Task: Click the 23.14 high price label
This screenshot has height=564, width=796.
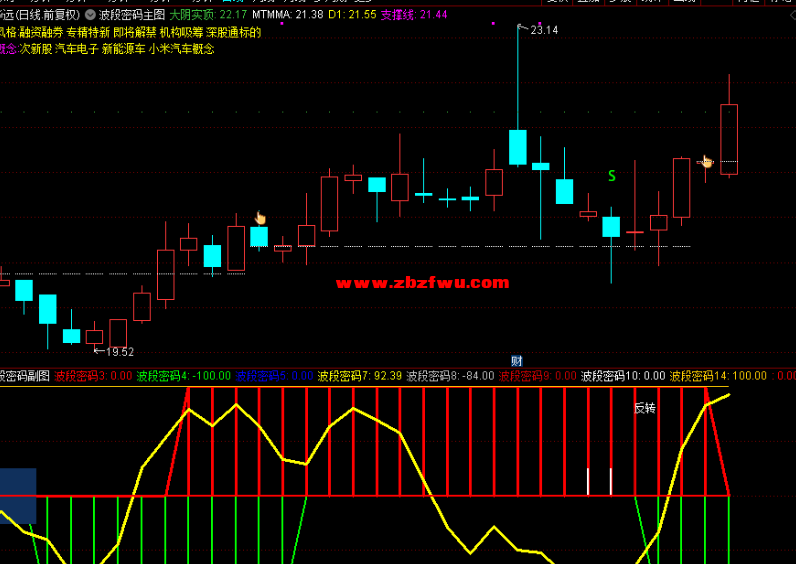Action: click(544, 30)
